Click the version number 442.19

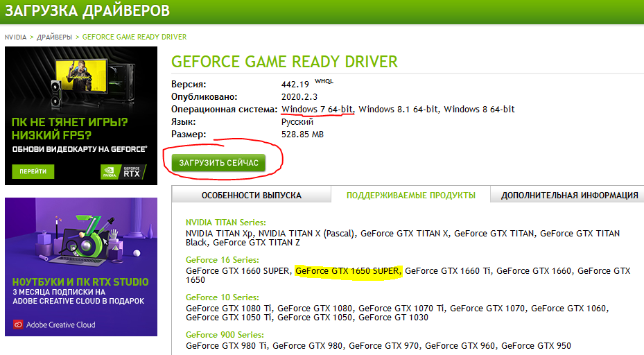tap(295, 84)
